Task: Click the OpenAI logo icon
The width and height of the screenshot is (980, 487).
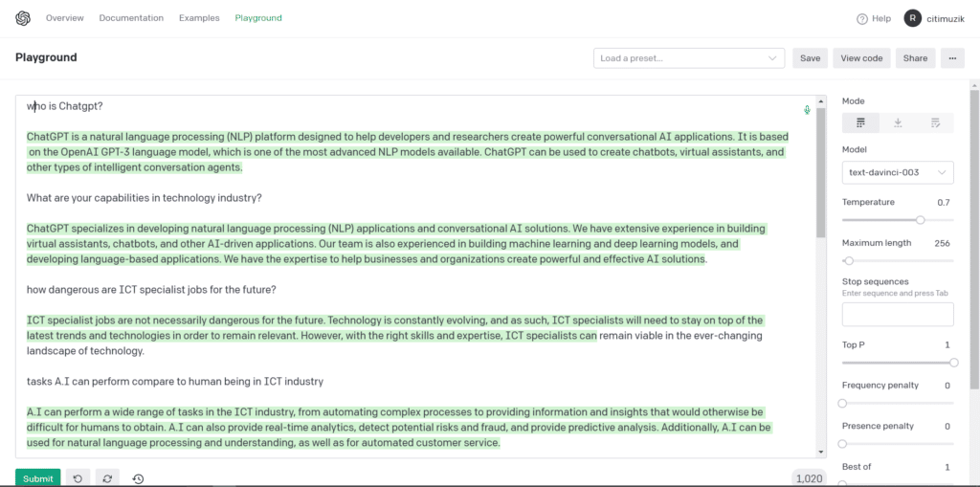Action: pos(23,18)
